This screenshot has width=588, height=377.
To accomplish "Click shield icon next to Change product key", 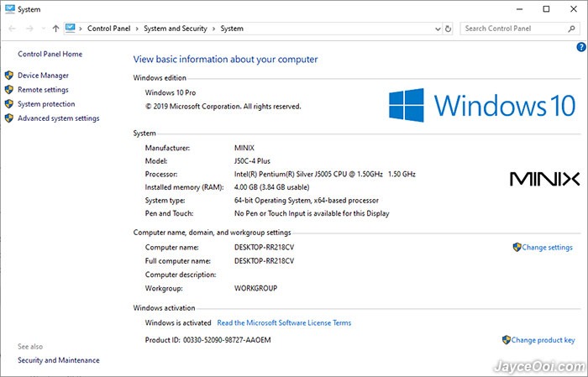I will pyautogui.click(x=507, y=340).
